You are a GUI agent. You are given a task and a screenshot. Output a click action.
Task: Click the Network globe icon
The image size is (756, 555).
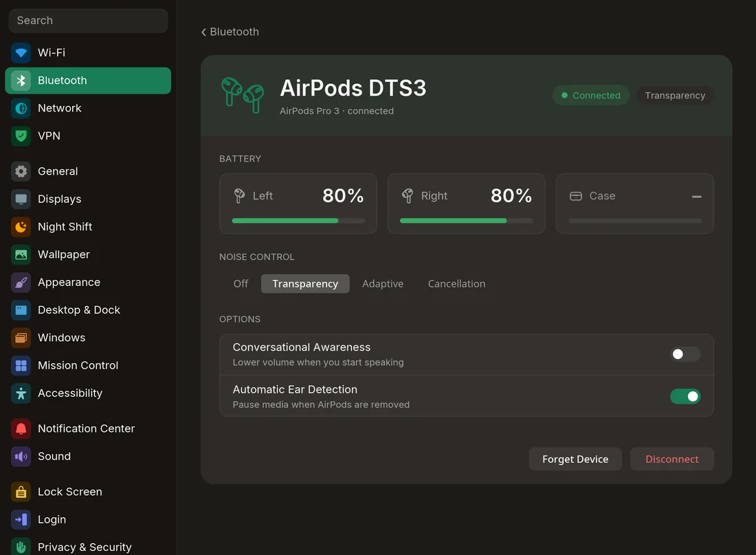coord(21,108)
